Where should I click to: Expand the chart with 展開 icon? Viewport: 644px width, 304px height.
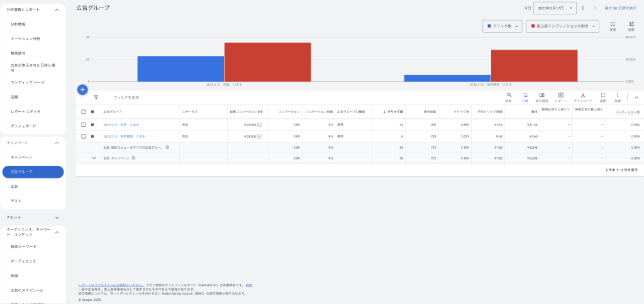613,24
